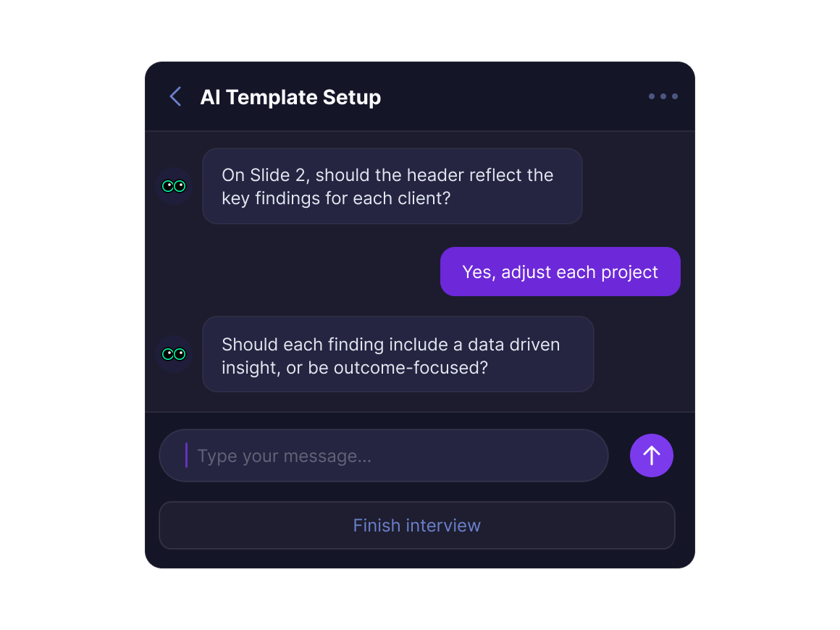Click the AI eyes avatar beside second question
Viewport: 840px width, 630px height.
coord(174,354)
